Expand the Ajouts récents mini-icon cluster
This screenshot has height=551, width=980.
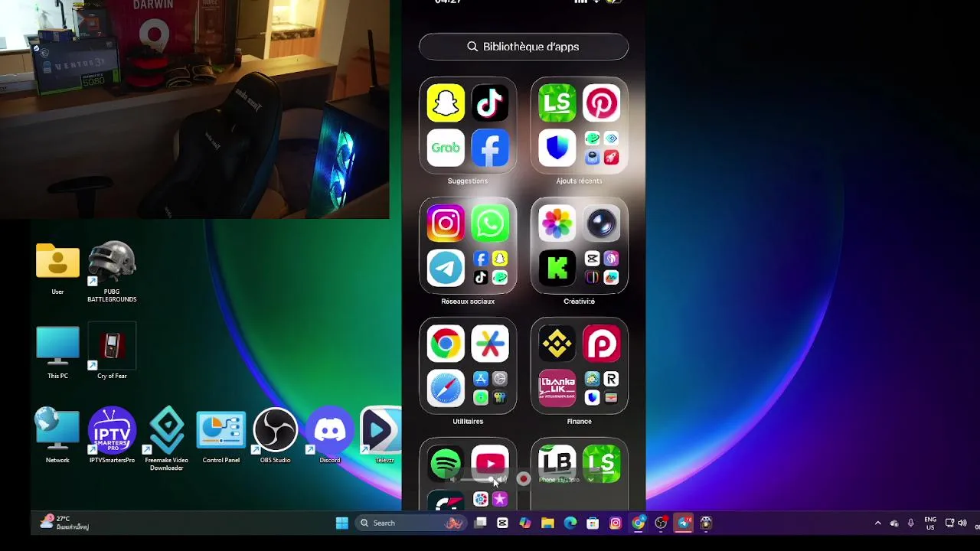click(x=602, y=148)
